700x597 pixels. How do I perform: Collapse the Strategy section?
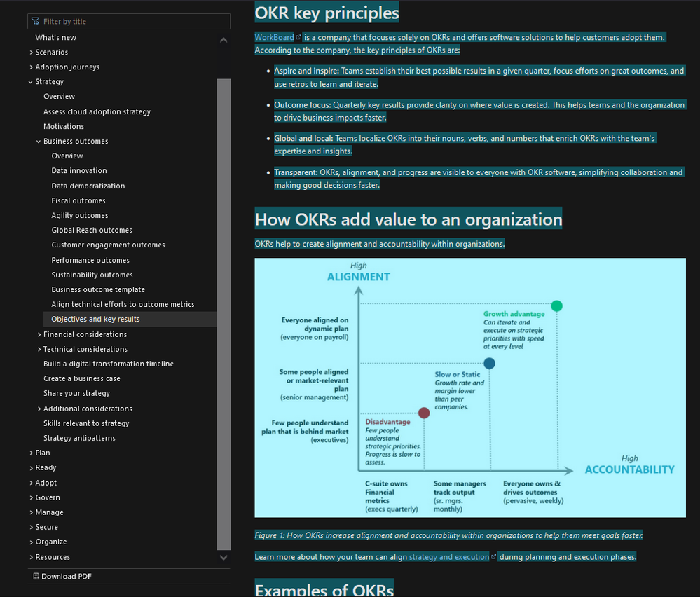point(31,81)
